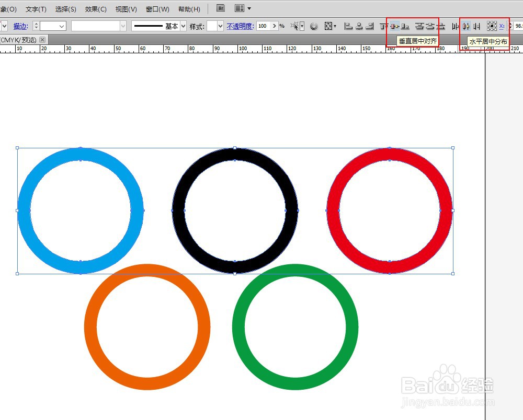The image size is (523, 420).
Task: Expand the Select Similar options arrow
Action: point(302,26)
